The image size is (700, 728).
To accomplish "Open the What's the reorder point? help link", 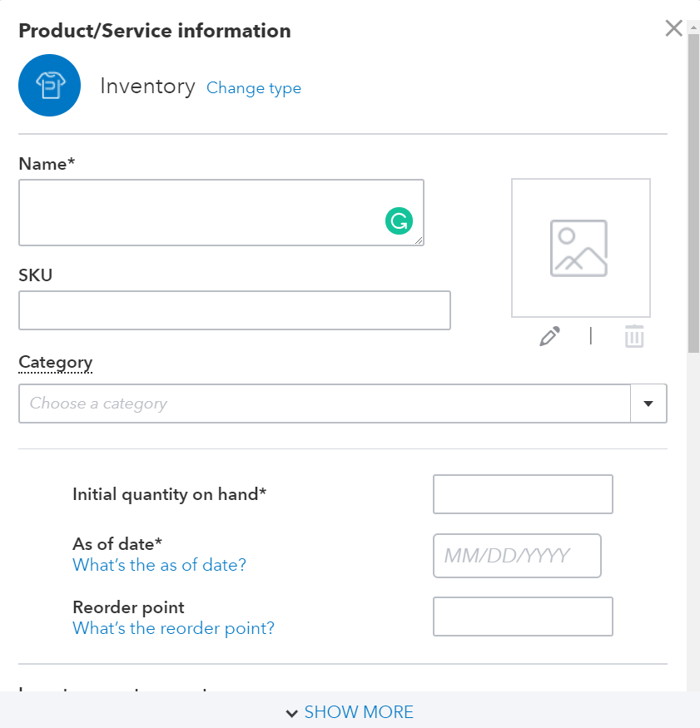I will [x=173, y=630].
